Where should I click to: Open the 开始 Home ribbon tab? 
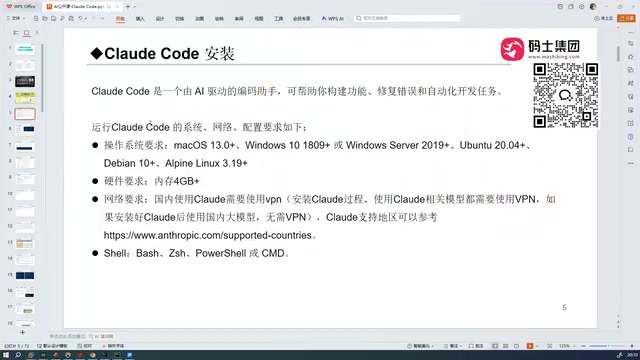(x=120, y=19)
